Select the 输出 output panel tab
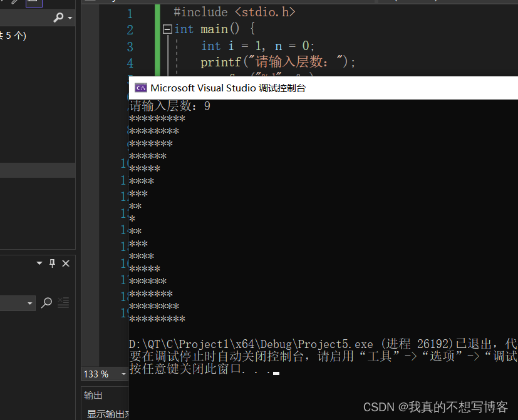 click(x=93, y=395)
